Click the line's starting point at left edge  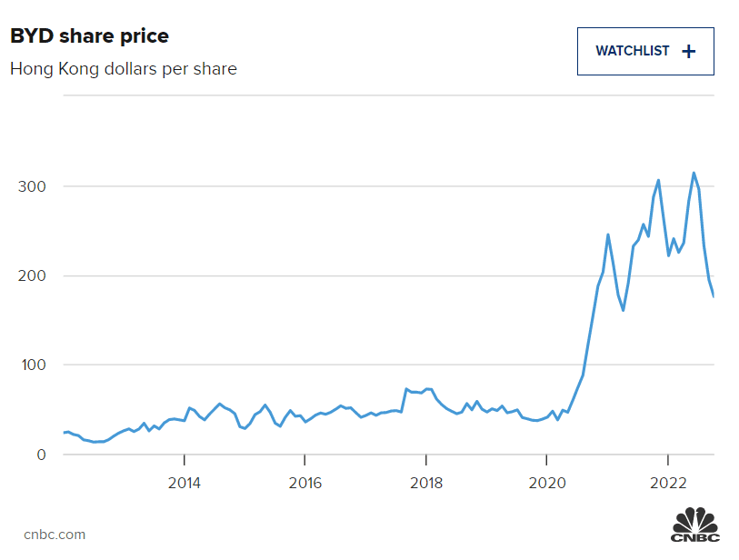click(x=64, y=433)
